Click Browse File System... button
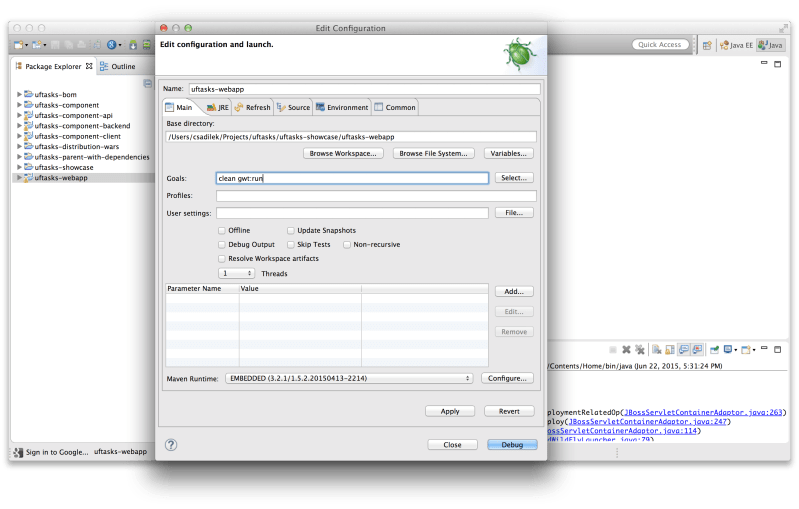 click(434, 153)
